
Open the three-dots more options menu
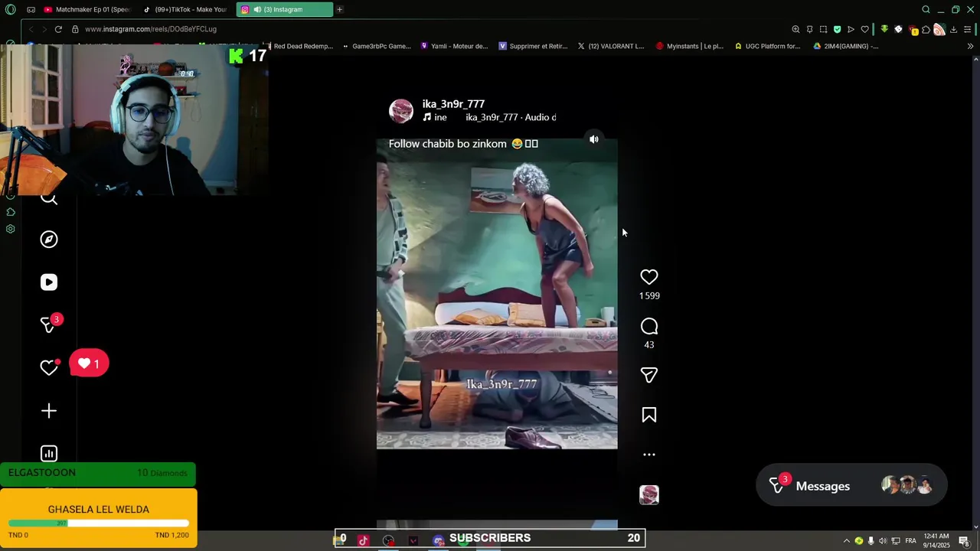click(x=648, y=455)
